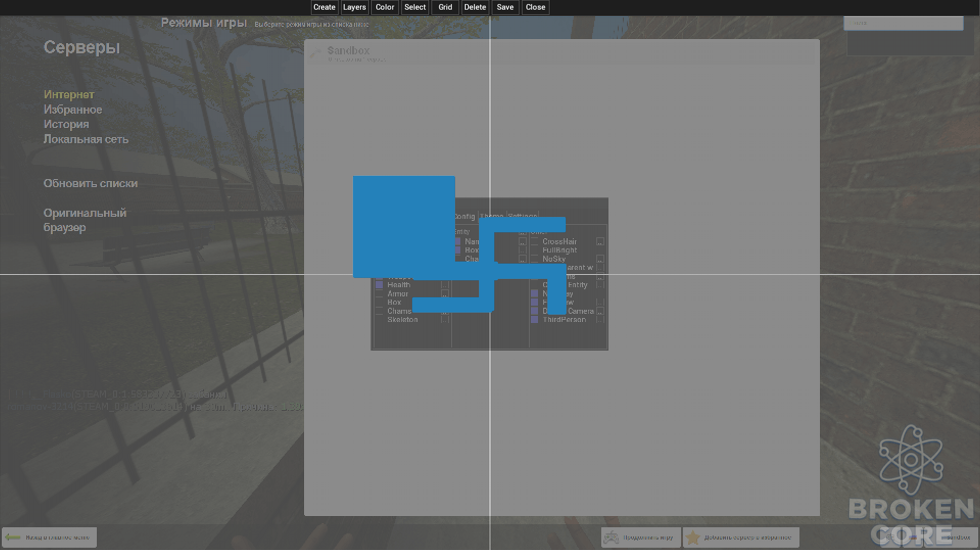Click the Delete toolbar button

475,7
